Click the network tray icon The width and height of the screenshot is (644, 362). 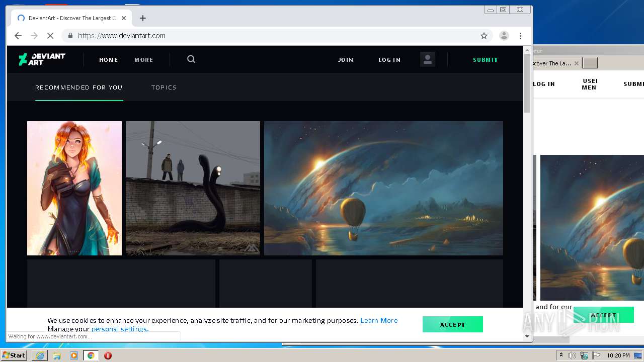coord(584,355)
